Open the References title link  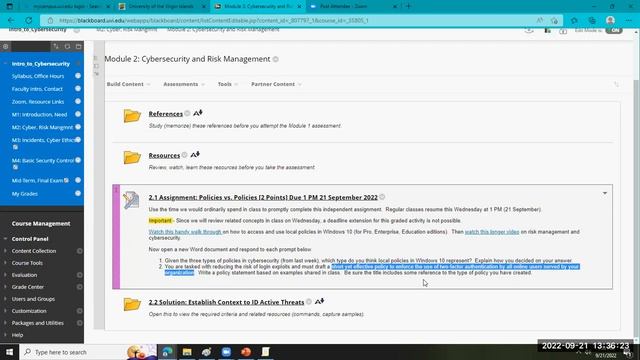pyautogui.click(x=165, y=114)
